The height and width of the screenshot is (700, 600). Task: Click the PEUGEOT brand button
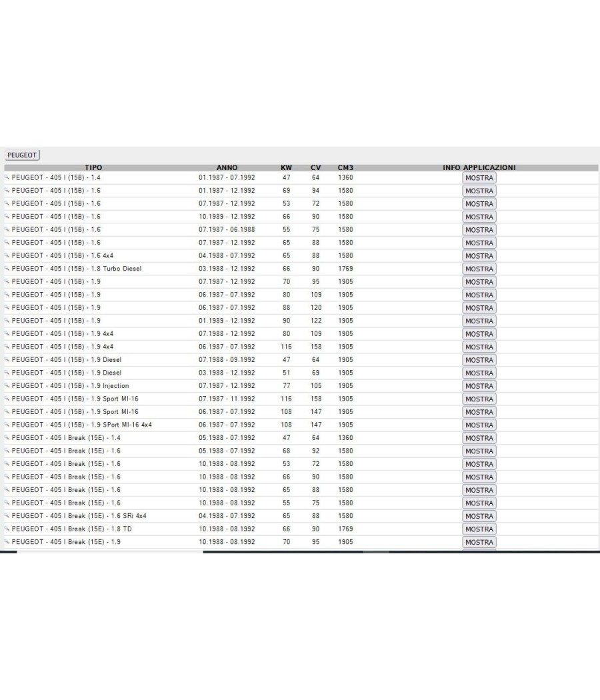[x=22, y=155]
